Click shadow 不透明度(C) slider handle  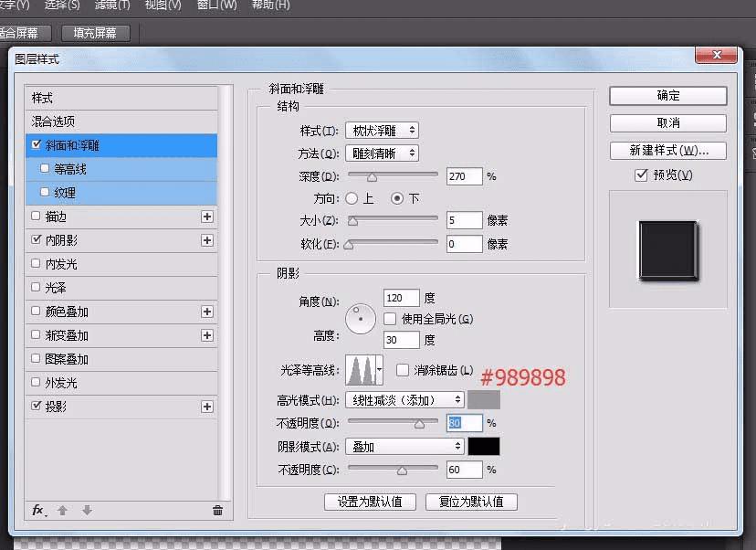[x=402, y=471]
